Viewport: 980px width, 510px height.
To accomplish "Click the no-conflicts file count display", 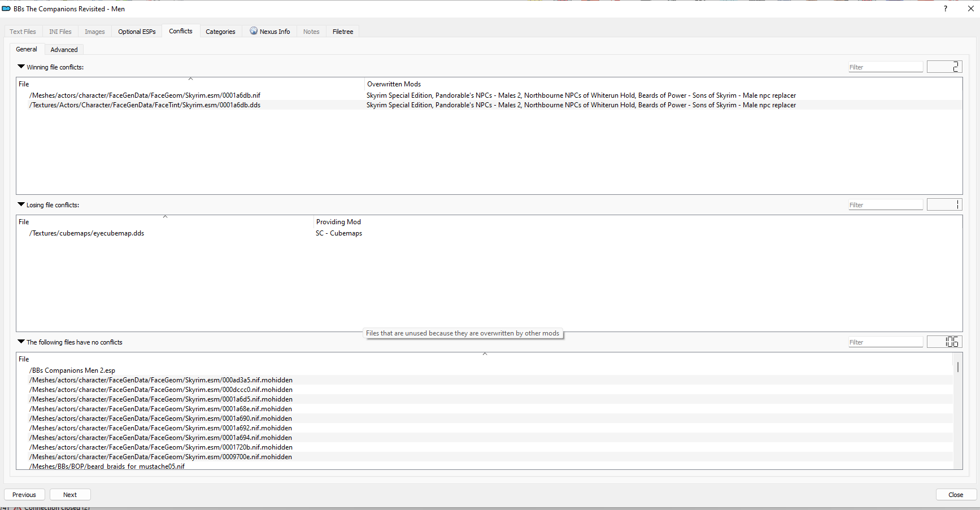I will pyautogui.click(x=944, y=342).
